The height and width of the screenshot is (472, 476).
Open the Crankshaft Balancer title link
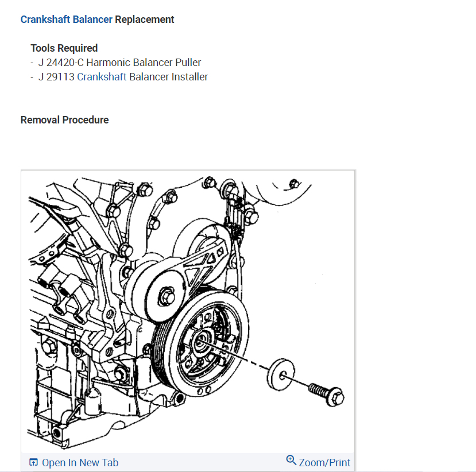pyautogui.click(x=66, y=20)
